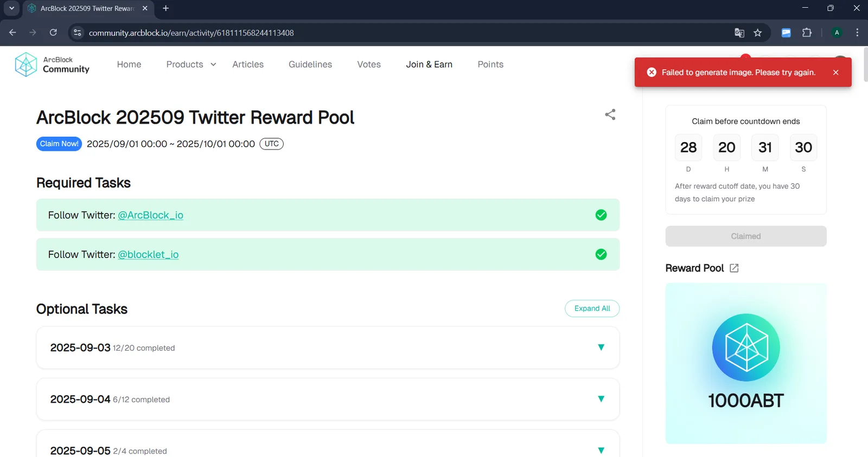Click the red error icon in the notification
Image resolution: width=868 pixels, height=457 pixels.
(652, 72)
